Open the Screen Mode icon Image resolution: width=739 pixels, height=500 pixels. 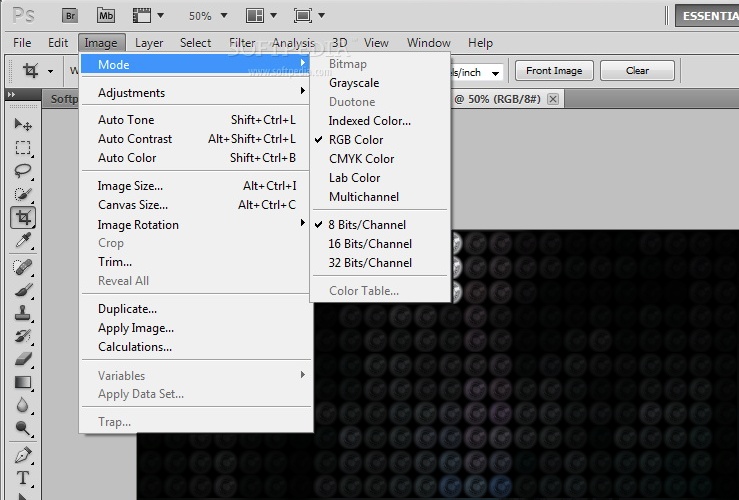click(303, 16)
